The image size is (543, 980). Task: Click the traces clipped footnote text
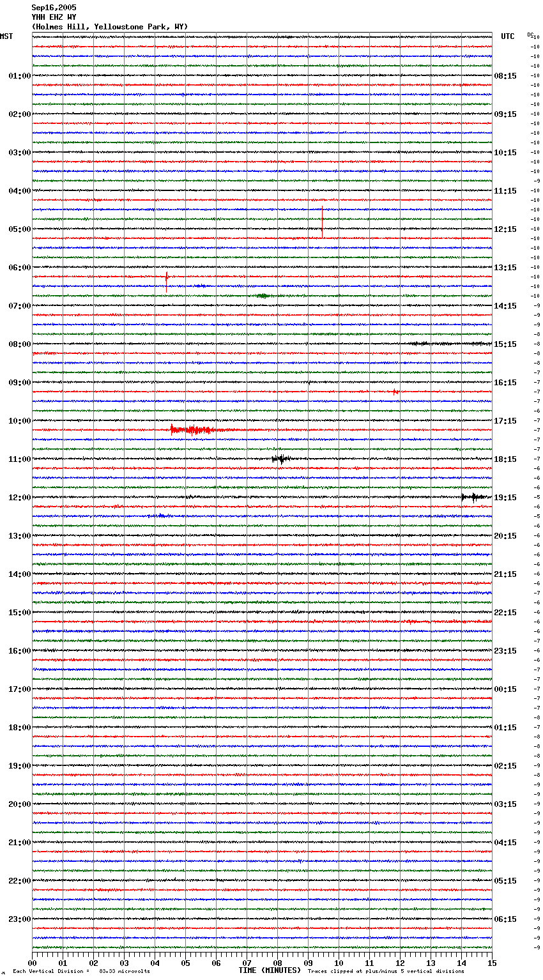pos(386,971)
